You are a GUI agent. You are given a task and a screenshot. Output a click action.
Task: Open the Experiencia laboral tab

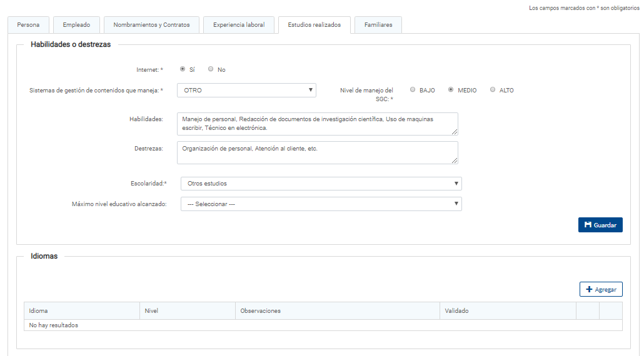pyautogui.click(x=239, y=25)
